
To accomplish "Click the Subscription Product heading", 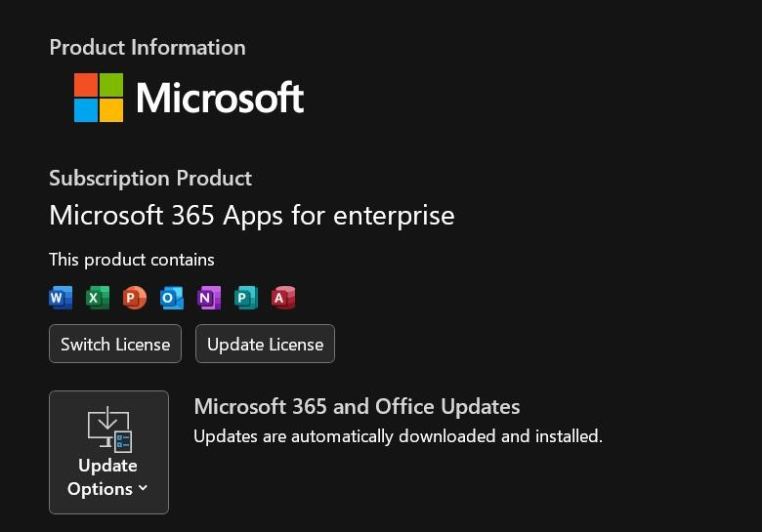I will (x=150, y=178).
